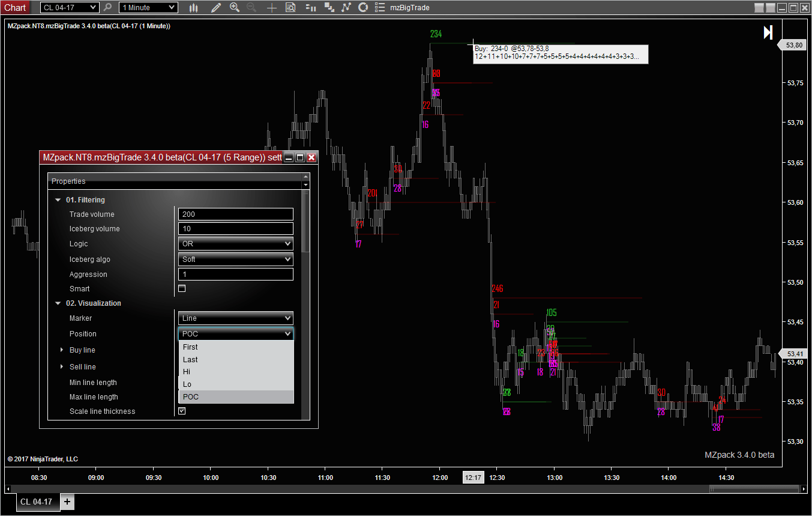This screenshot has width=812, height=516.
Task: Toggle the Smart checkbox
Action: coord(182,288)
